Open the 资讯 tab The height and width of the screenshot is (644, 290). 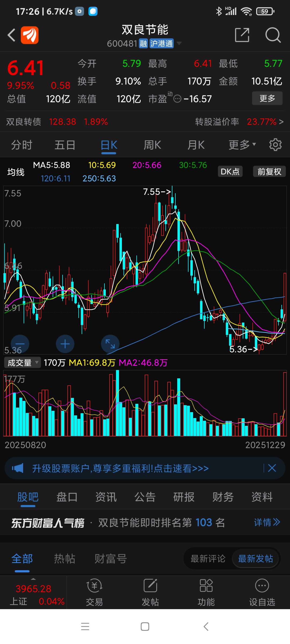(x=106, y=497)
